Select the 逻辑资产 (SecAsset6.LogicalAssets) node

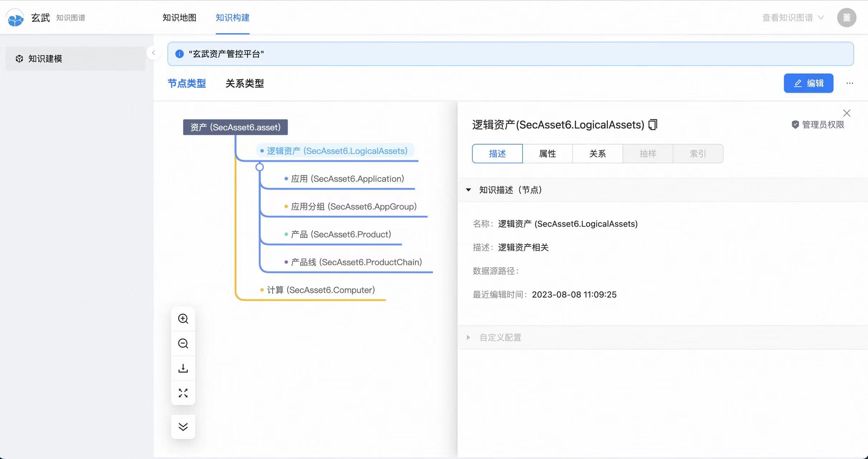335,151
